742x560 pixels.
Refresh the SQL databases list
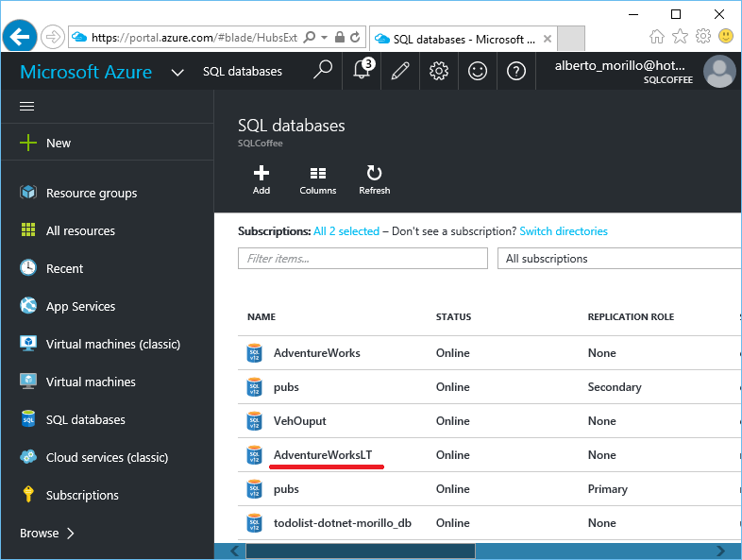[375, 179]
